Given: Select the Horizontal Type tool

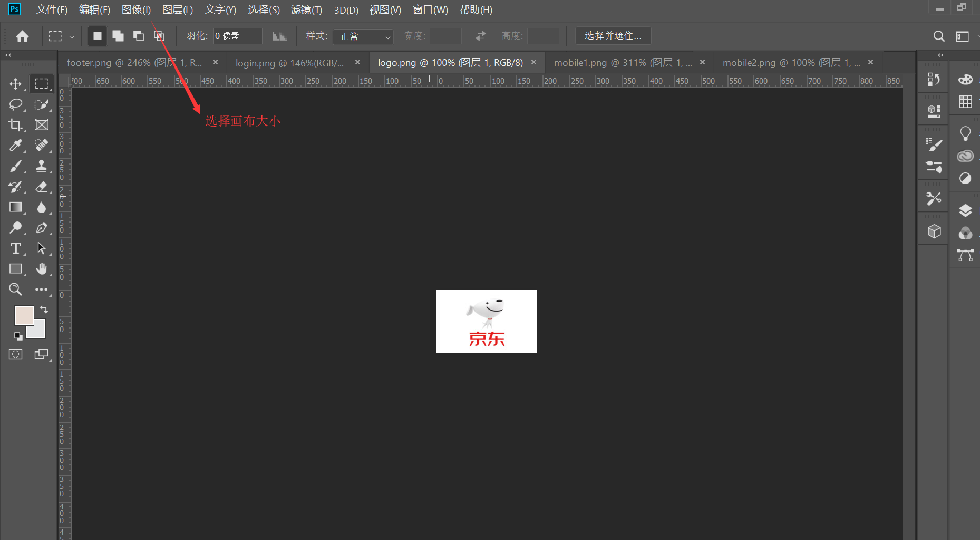Looking at the screenshot, I should click(x=16, y=248).
